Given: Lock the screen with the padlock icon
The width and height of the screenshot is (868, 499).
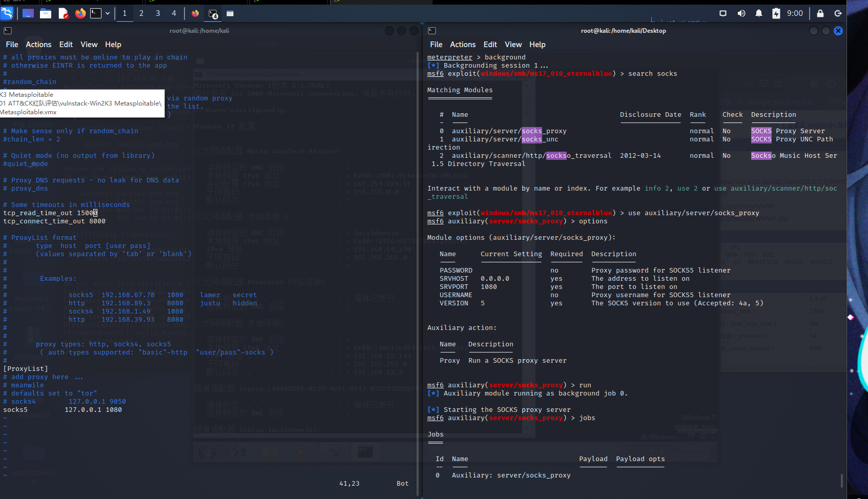Looking at the screenshot, I should tap(820, 13).
